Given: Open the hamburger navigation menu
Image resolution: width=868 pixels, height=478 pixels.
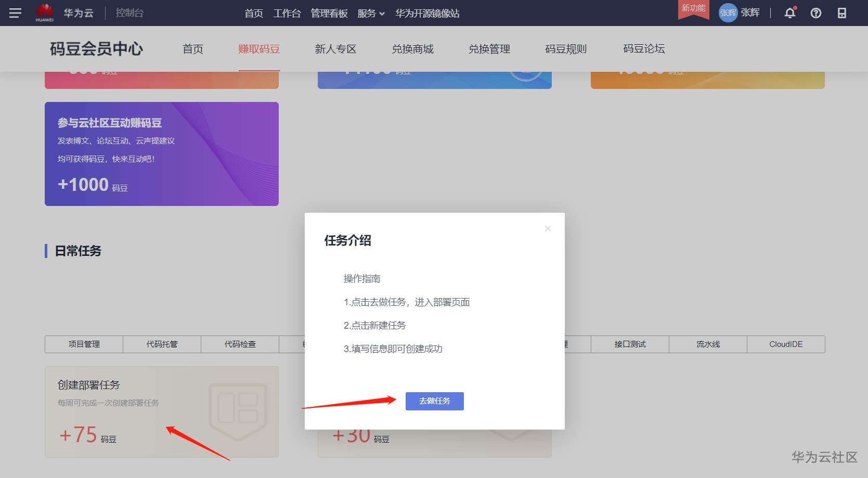Looking at the screenshot, I should [16, 13].
